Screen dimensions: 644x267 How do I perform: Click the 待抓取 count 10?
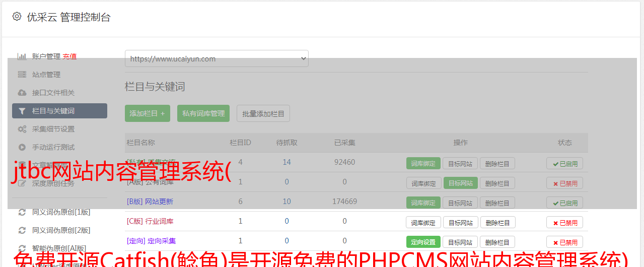tap(287, 202)
